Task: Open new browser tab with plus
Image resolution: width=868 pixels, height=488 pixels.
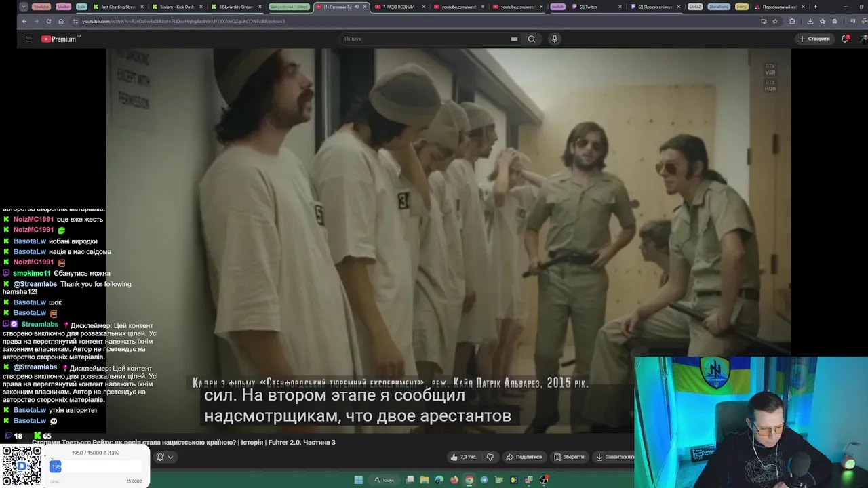Action: (x=815, y=7)
